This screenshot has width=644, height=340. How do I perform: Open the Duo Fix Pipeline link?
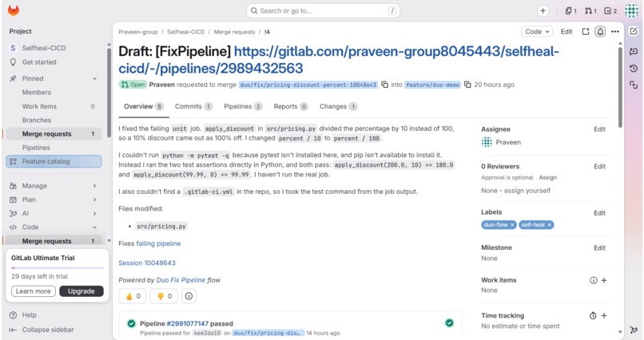[x=181, y=280]
